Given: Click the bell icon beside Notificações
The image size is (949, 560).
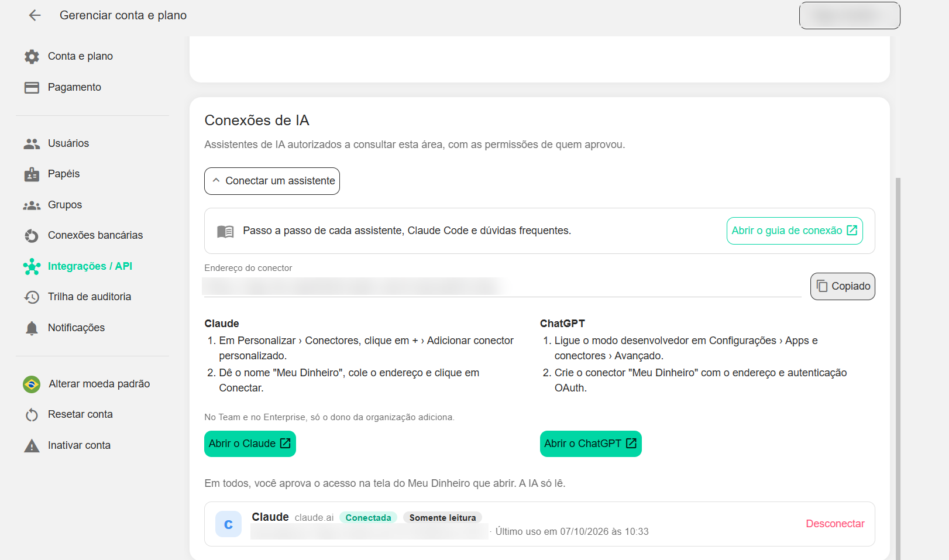Looking at the screenshot, I should (32, 328).
